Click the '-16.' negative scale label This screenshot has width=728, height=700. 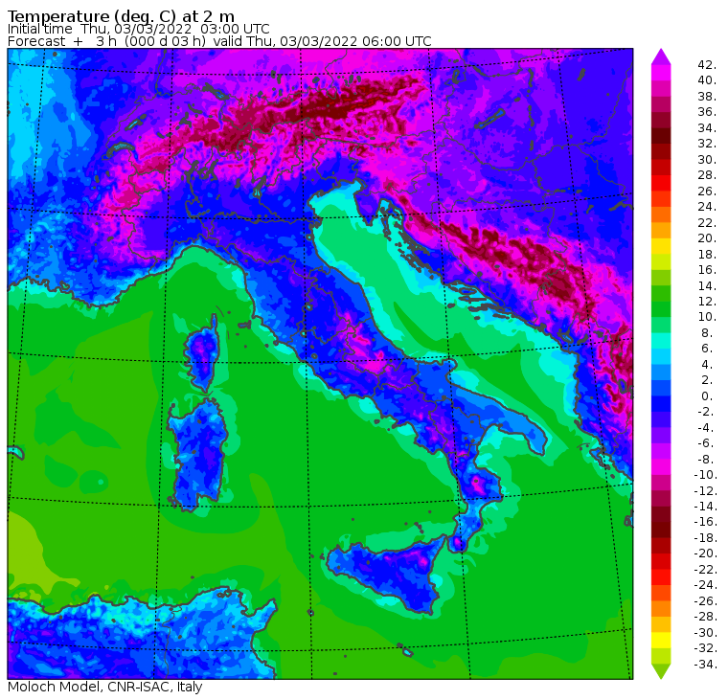point(705,522)
